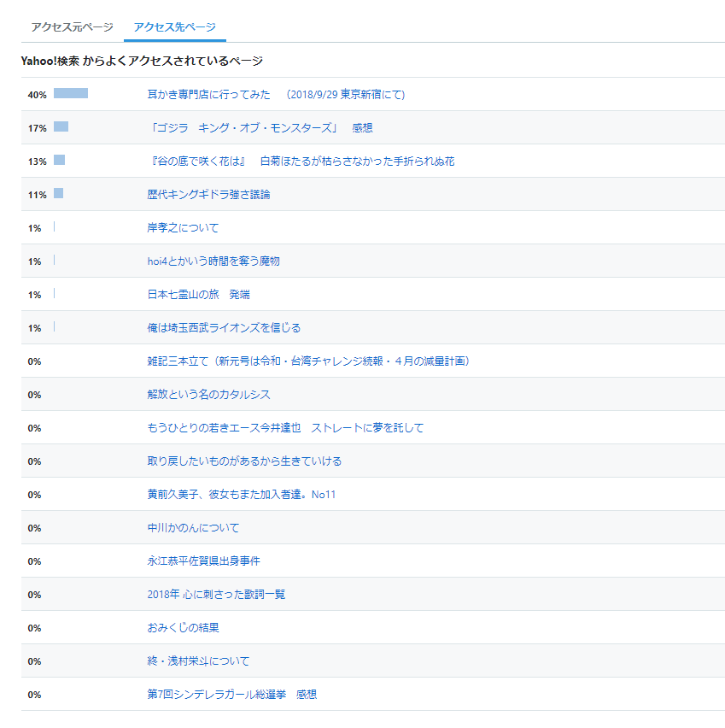This screenshot has width=725, height=728.
Task: Open 終・浅村栄斗について link
Action: (198, 661)
